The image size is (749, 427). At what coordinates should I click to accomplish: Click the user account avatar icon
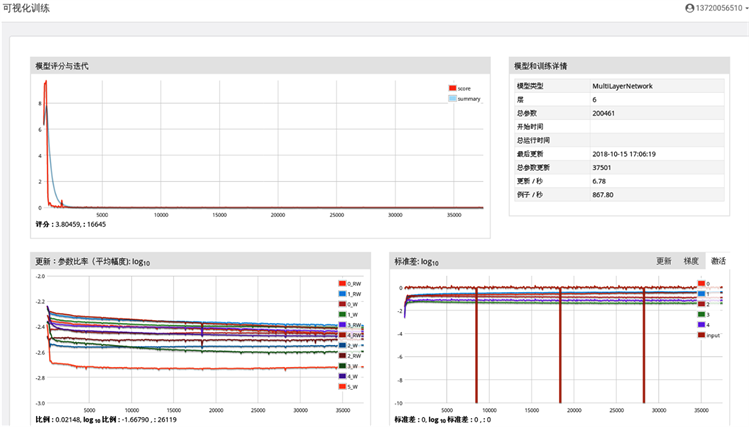pos(689,8)
